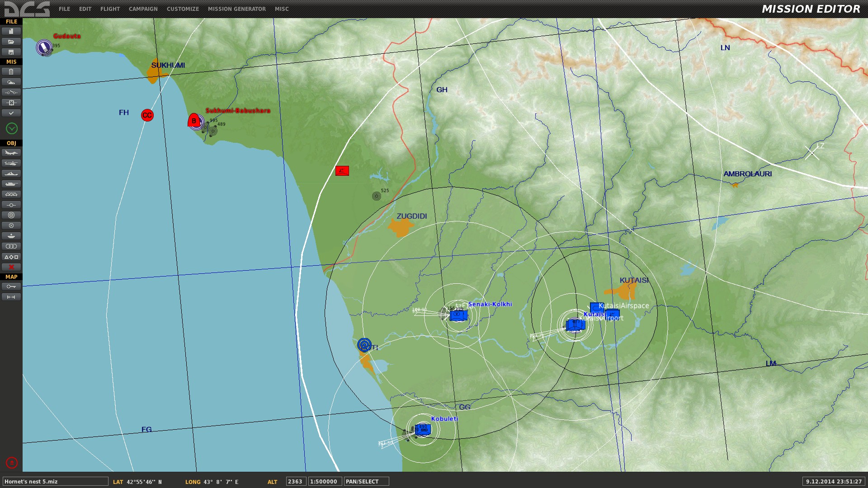Screen dimensions: 868x488
Task: Select the red B marker at Sukhumi-Babushara
Action: click(194, 121)
